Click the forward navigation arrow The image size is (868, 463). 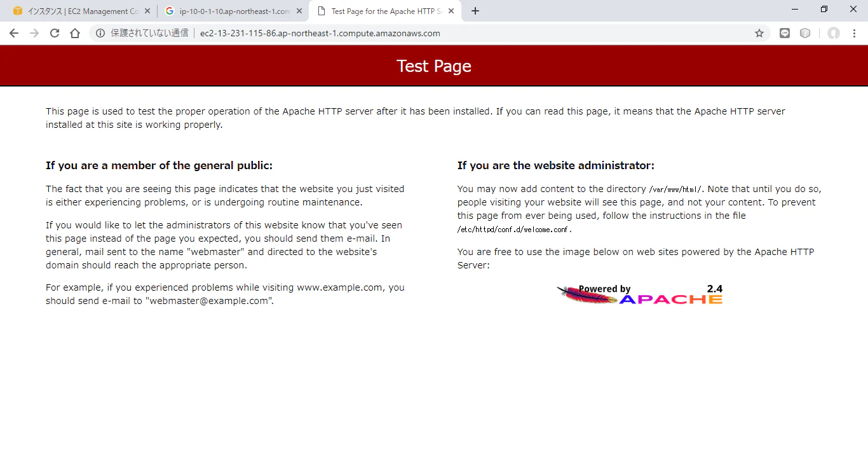34,33
